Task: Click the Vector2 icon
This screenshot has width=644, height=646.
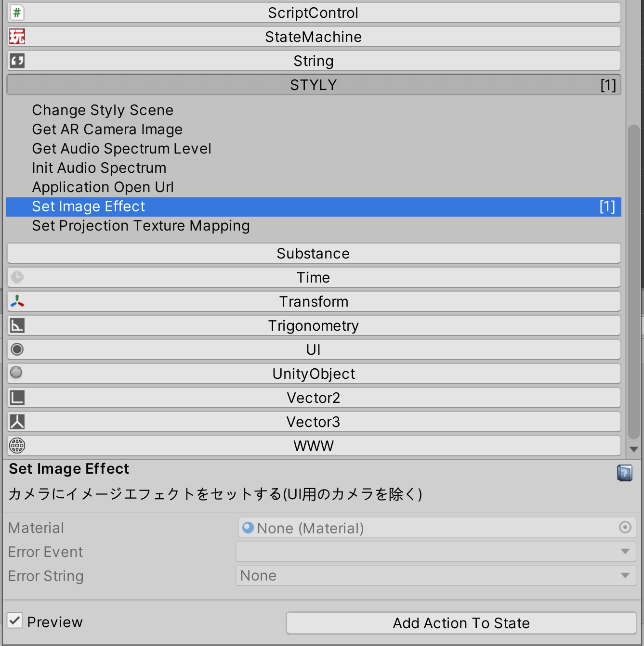Action: [x=16, y=398]
